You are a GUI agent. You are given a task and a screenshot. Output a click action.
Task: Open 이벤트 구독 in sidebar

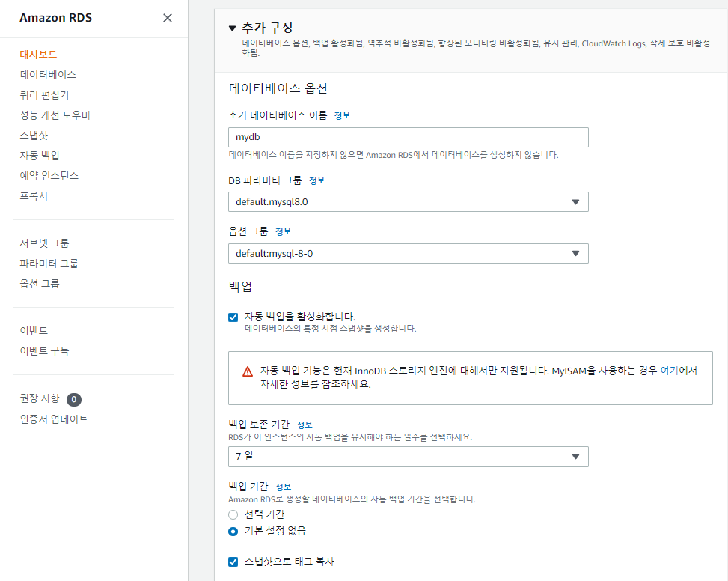44,351
